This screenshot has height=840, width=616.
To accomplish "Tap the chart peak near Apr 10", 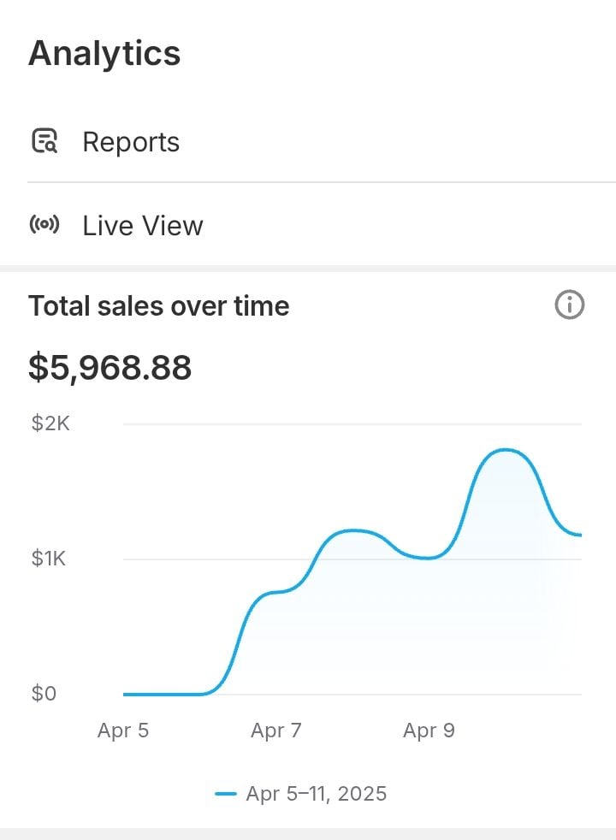I will [x=506, y=451].
